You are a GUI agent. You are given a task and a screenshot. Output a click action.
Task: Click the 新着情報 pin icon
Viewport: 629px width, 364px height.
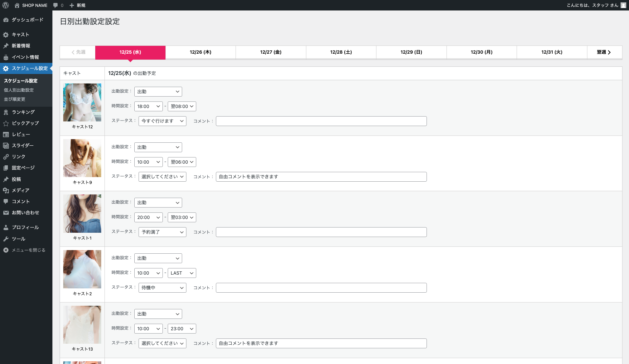[6, 46]
